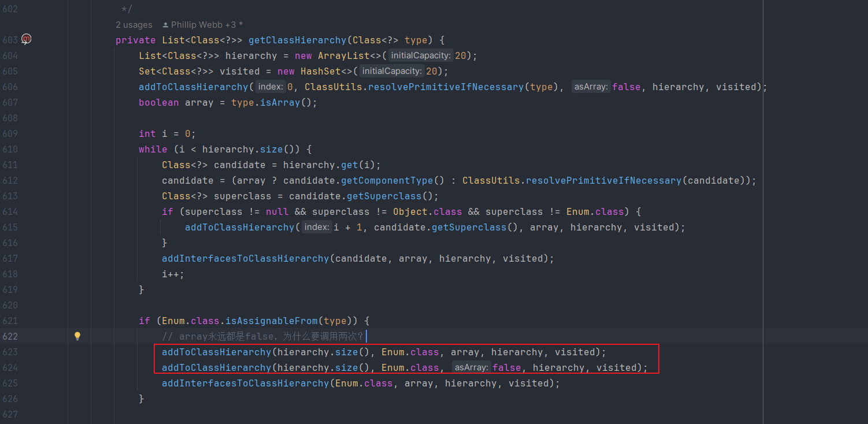
Task: Click the HashSet constructor on line 605
Action: (320, 71)
